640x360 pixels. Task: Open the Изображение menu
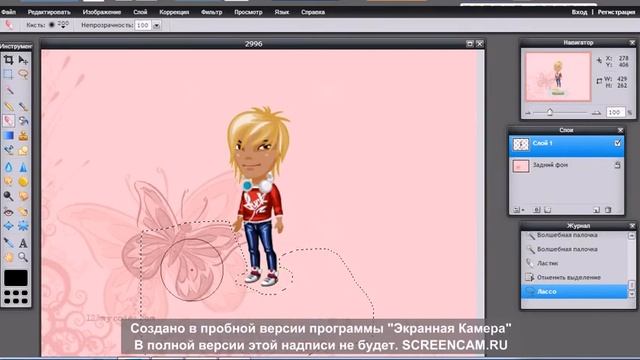(102, 12)
